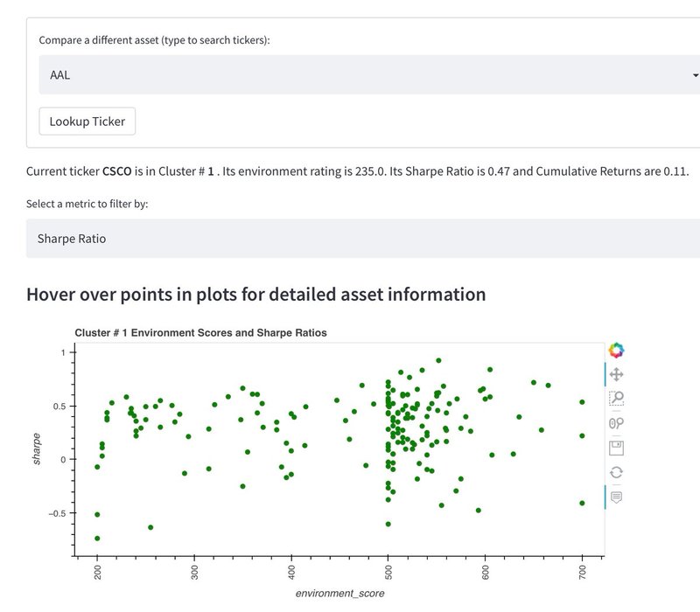Expand the ticker dropdown arrow

point(695,75)
